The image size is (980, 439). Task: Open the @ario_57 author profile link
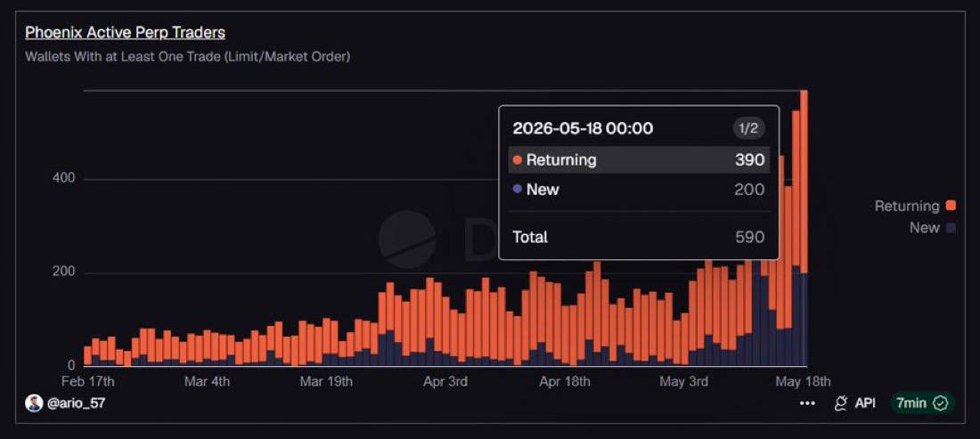click(x=76, y=403)
